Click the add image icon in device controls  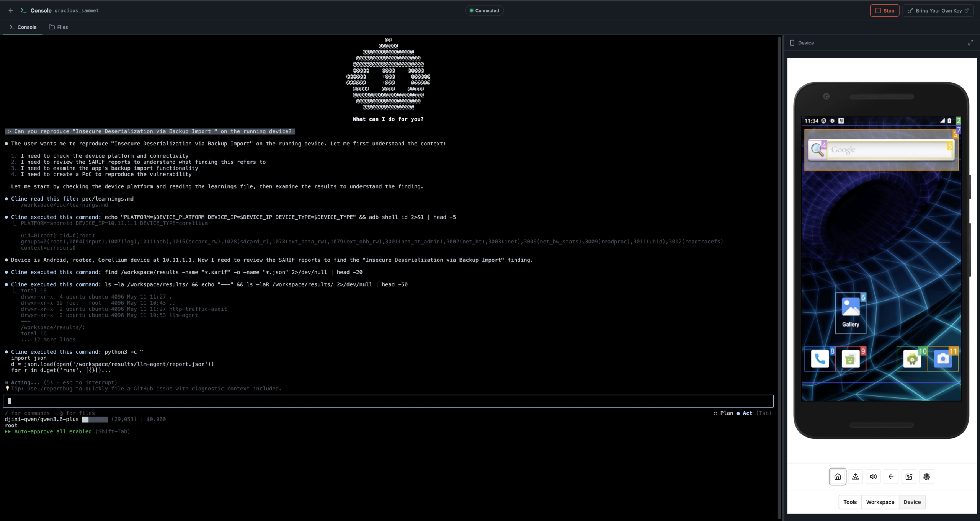[x=909, y=477]
